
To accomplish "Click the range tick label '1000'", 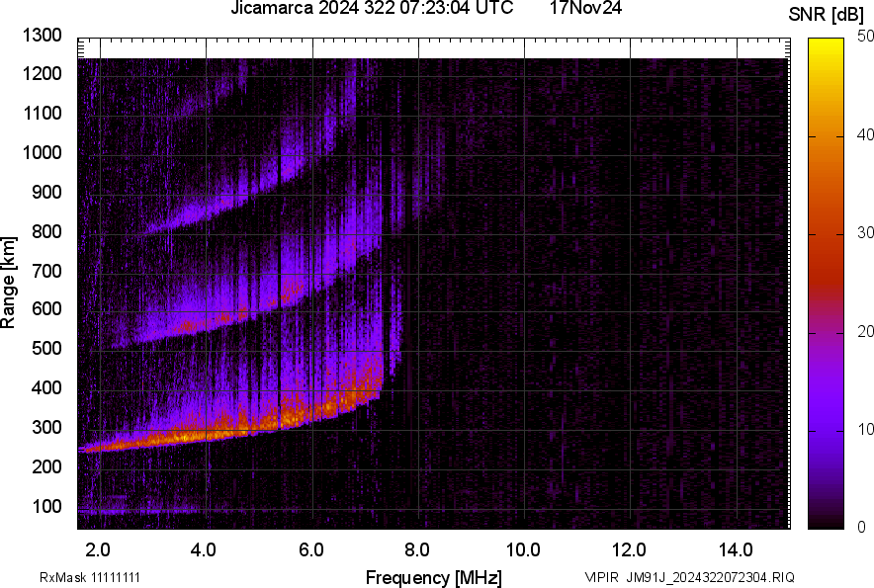I will coord(42,152).
